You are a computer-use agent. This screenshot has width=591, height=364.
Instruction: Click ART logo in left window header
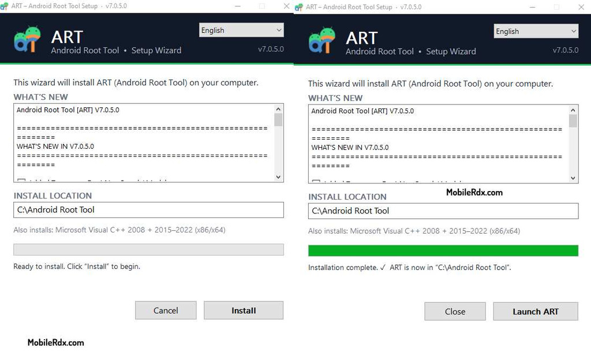point(28,39)
